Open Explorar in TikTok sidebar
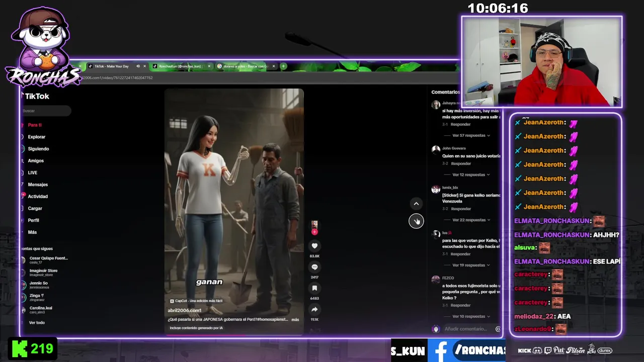Image resolution: width=644 pixels, height=362 pixels. click(36, 137)
